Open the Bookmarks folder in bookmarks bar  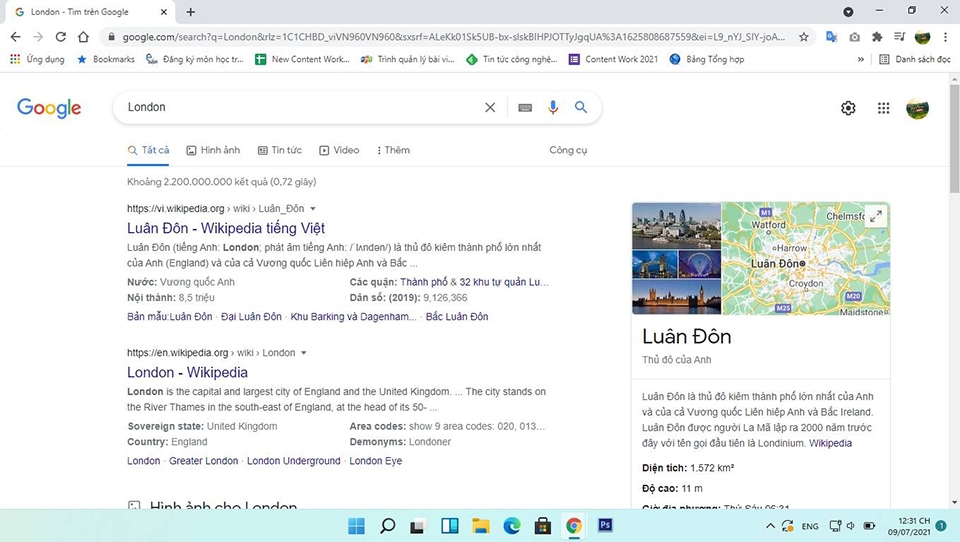(106, 59)
